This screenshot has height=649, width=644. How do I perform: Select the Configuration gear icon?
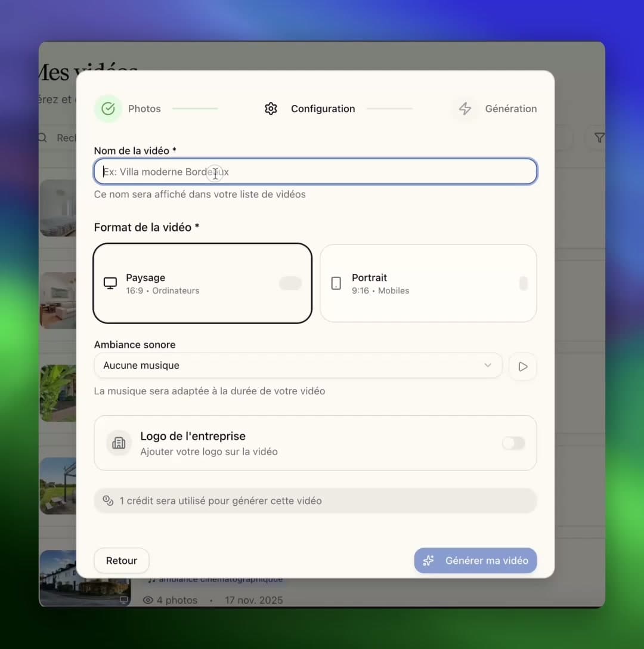pyautogui.click(x=271, y=109)
